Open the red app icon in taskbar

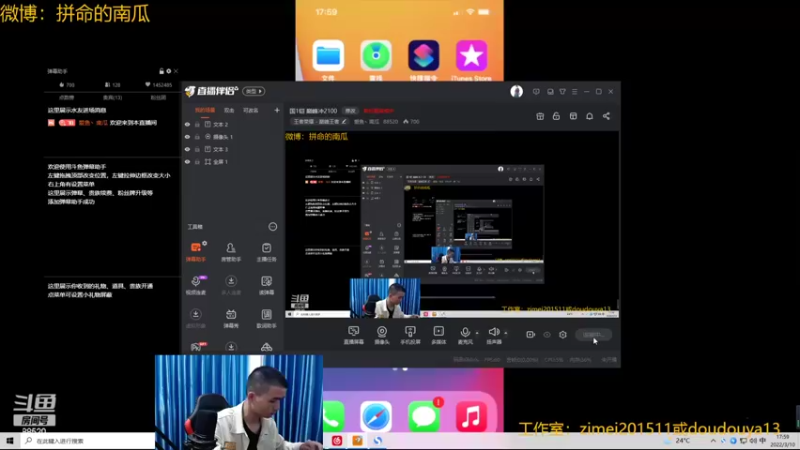click(x=337, y=441)
